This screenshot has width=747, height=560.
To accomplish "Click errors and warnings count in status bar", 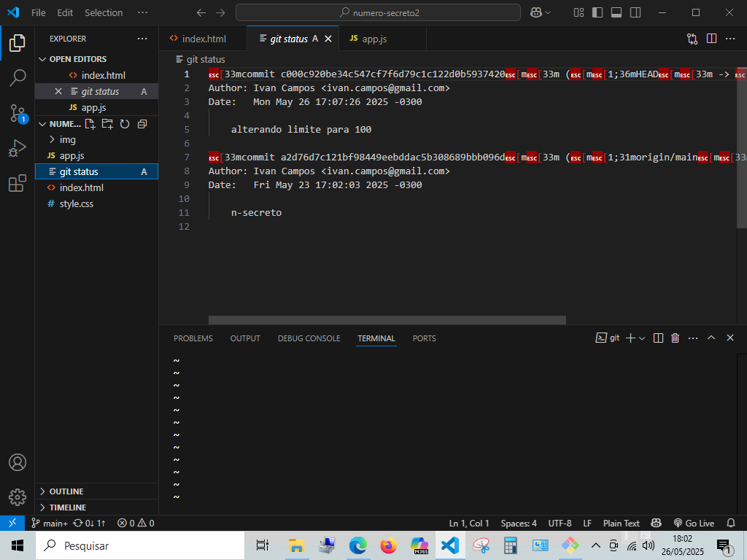I will (136, 524).
